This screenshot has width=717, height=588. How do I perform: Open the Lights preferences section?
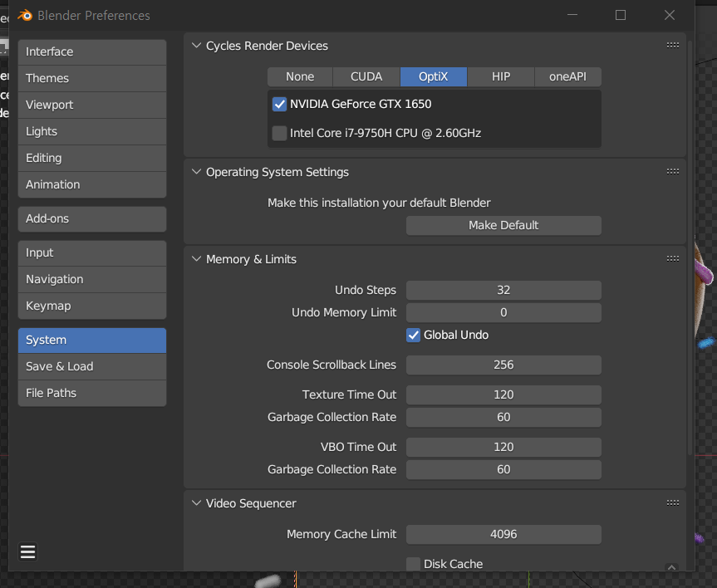click(x=92, y=131)
